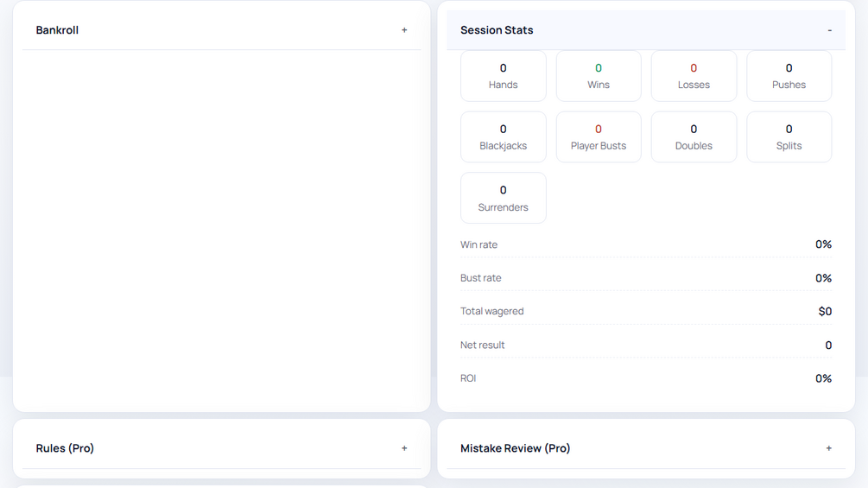
Task: Click the Total wagered $0 value
Action: point(825,311)
